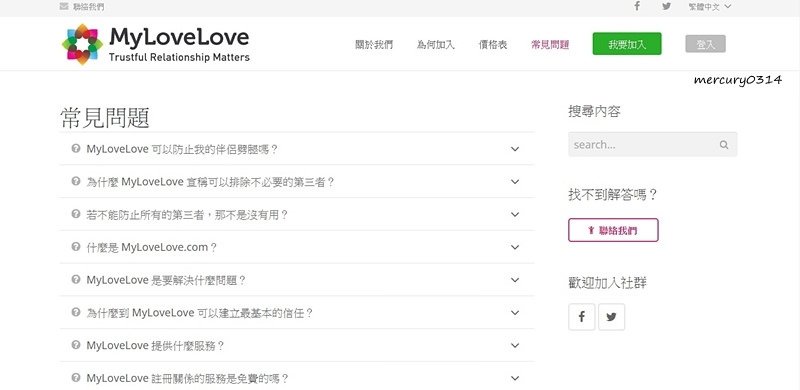Go to 關於我們 menu item
This screenshot has height=390, width=800.
pos(374,45)
